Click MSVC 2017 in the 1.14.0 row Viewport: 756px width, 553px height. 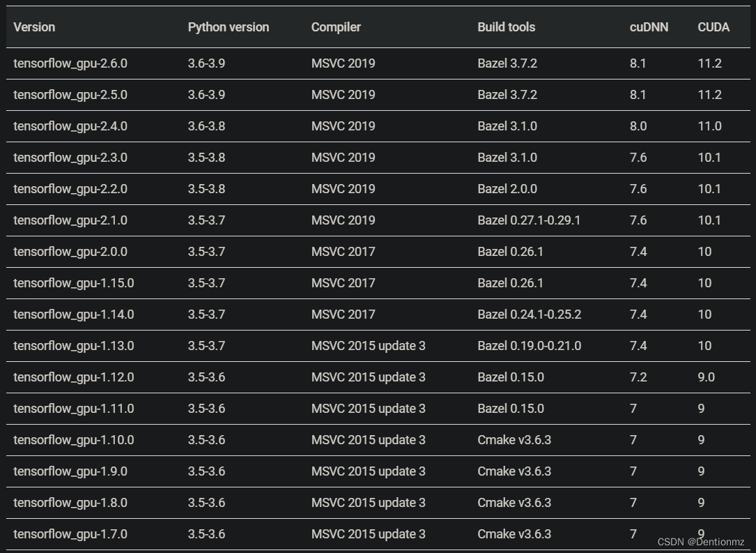click(x=344, y=315)
